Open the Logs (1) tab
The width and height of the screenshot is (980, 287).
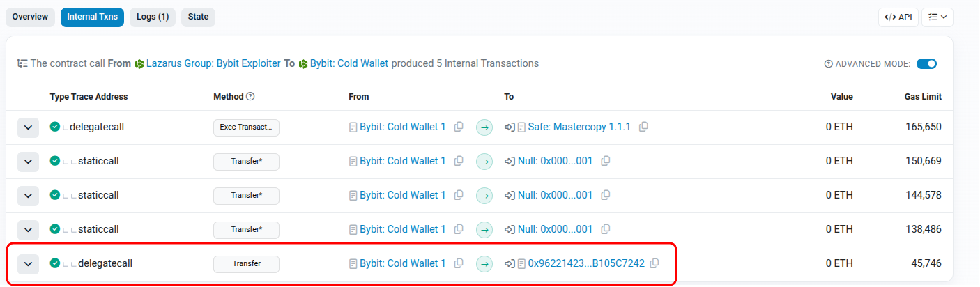pos(153,17)
